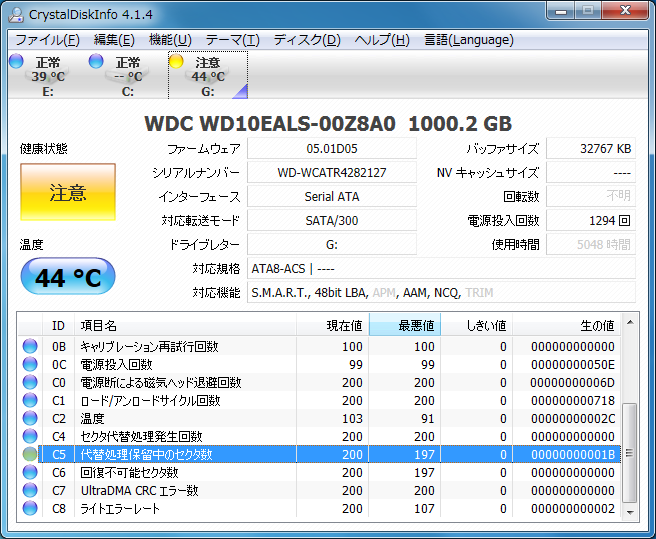This screenshot has height=539, width=656.
Task: Click the SMART list scrollbar thumb
Action: (630, 453)
